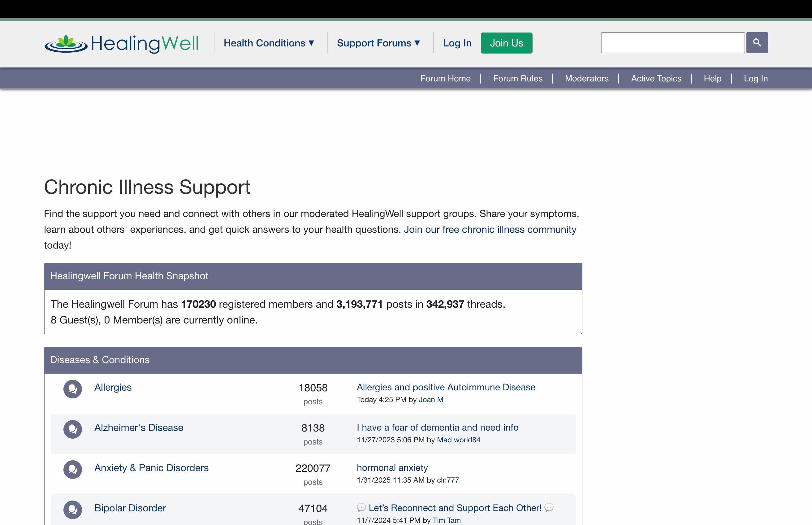Open the Alzheimer's Disease forum
Viewport: 812px width, 525px height.
[139, 427]
